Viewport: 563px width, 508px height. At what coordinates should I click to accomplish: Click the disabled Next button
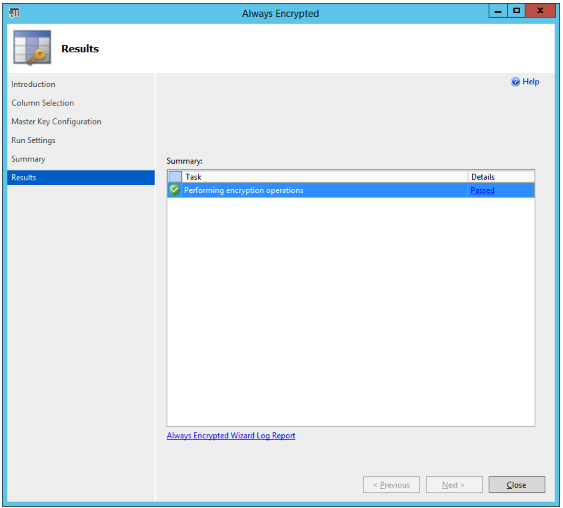click(x=454, y=485)
